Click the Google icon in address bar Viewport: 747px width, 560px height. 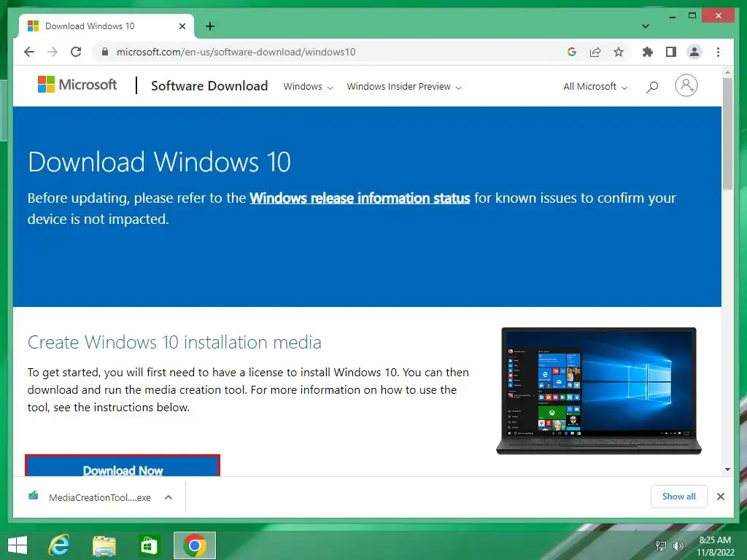(x=572, y=52)
